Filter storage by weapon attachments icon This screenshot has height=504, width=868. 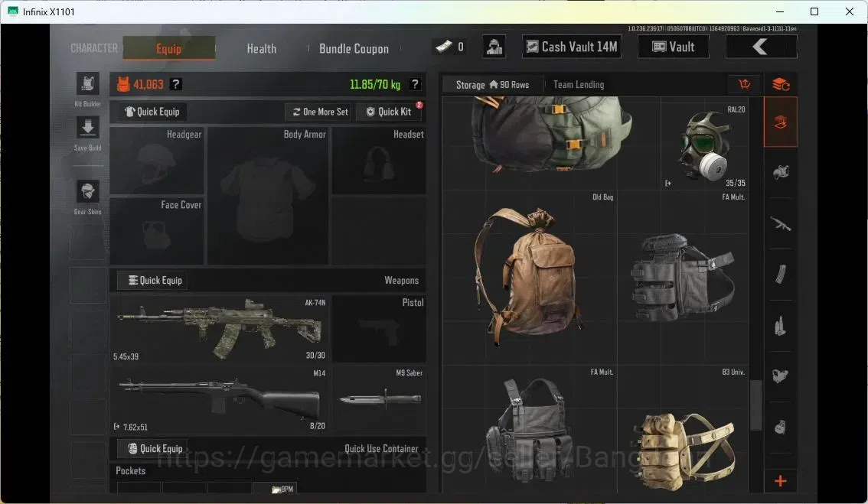pyautogui.click(x=781, y=376)
